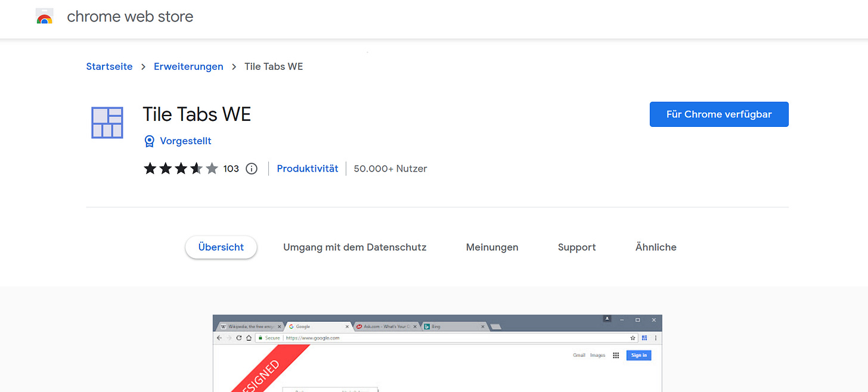Open the Produktivität category link
The width and height of the screenshot is (868, 392).
click(x=308, y=169)
